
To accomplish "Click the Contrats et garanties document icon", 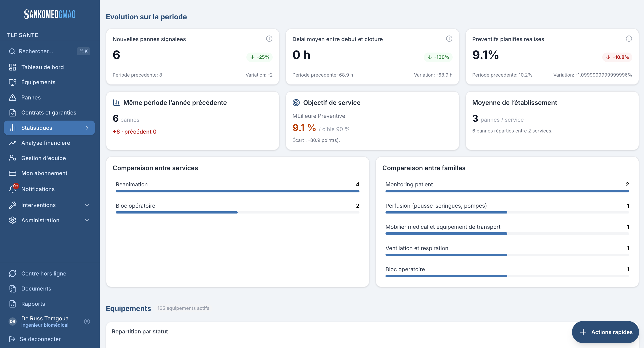I will pyautogui.click(x=13, y=112).
